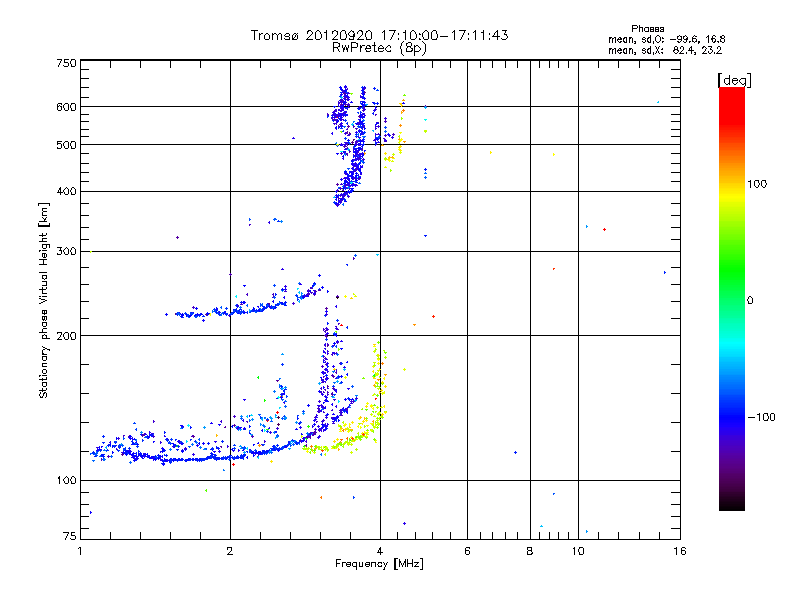Click the x-axis label "8" MHz
The image size is (800, 600).
click(530, 551)
